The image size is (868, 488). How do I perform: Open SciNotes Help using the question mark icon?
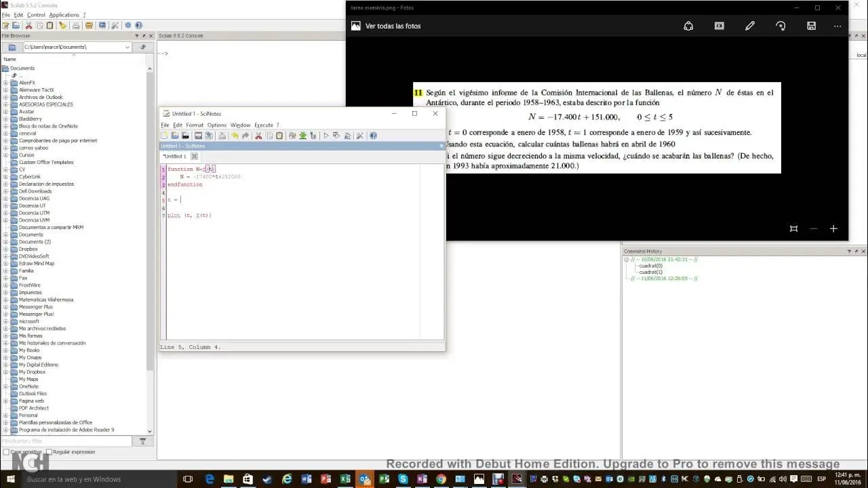coord(374,135)
